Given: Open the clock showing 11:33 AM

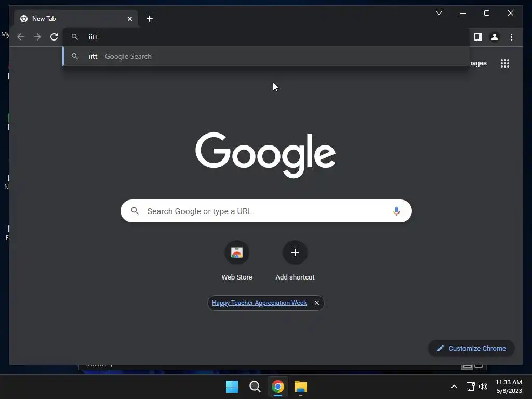Looking at the screenshot, I should [x=509, y=387].
